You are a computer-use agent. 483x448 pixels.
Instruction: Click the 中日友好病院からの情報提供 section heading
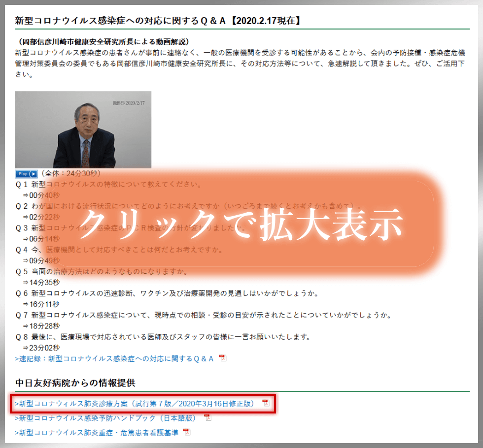(75, 383)
